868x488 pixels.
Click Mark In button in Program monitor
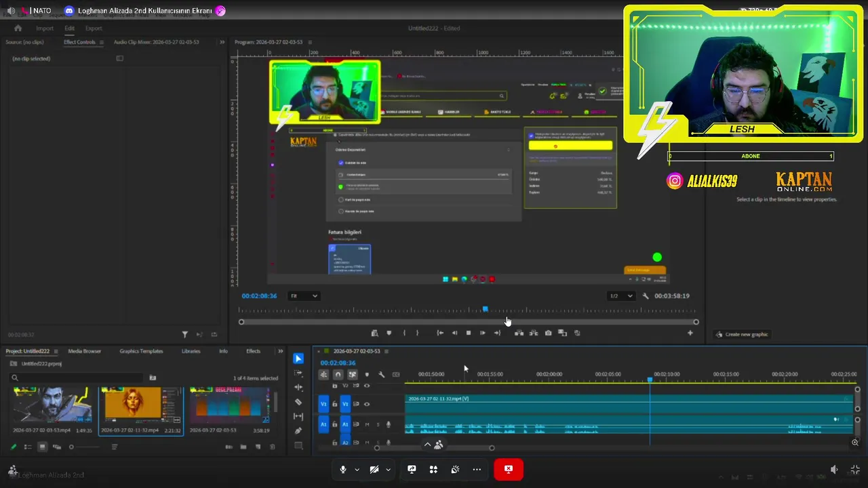[404, 333]
